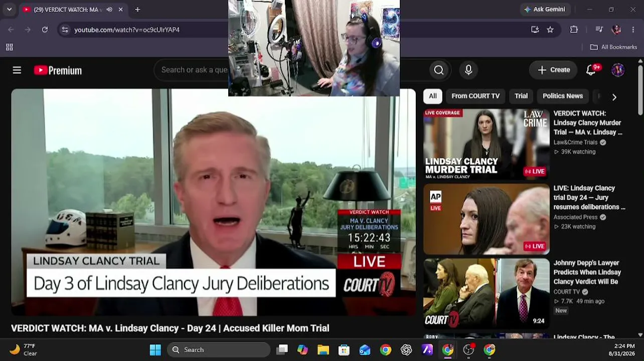Install app icon in the address bar
This screenshot has width=644, height=361.
coord(535,30)
